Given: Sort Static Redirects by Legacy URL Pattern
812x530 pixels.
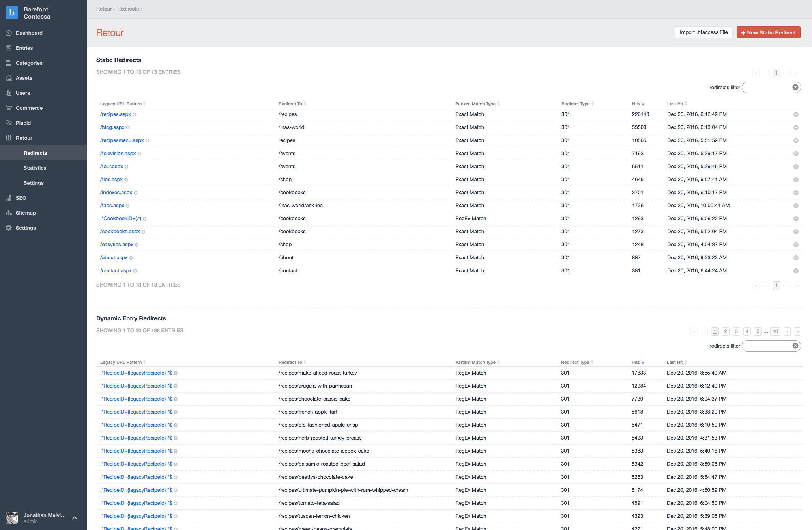Looking at the screenshot, I should (123, 104).
